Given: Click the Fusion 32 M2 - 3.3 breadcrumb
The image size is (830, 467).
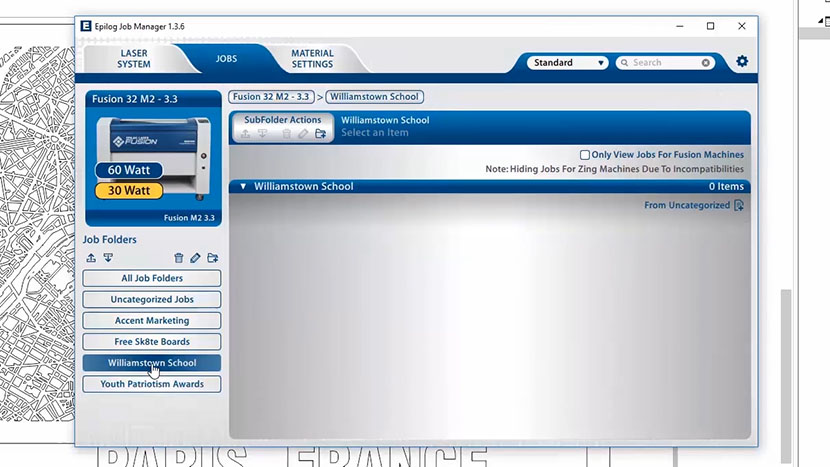Looking at the screenshot, I should point(273,97).
